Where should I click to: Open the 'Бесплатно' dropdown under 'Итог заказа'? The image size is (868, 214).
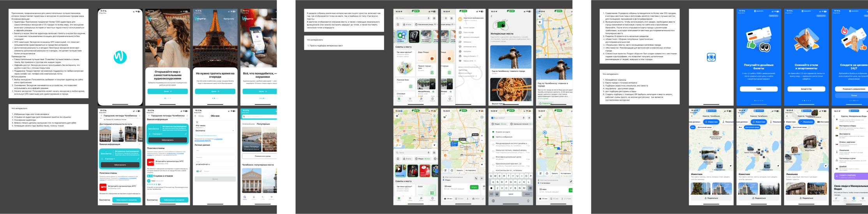[215, 131]
